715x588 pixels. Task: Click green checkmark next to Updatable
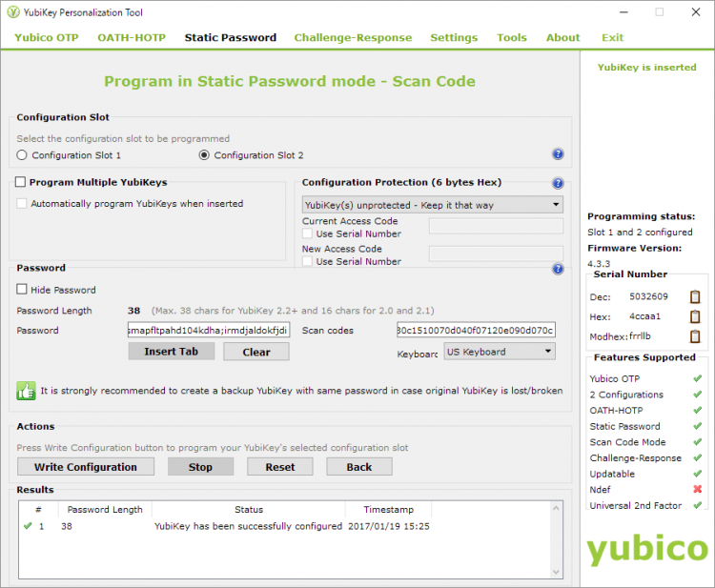pyautogui.click(x=697, y=474)
